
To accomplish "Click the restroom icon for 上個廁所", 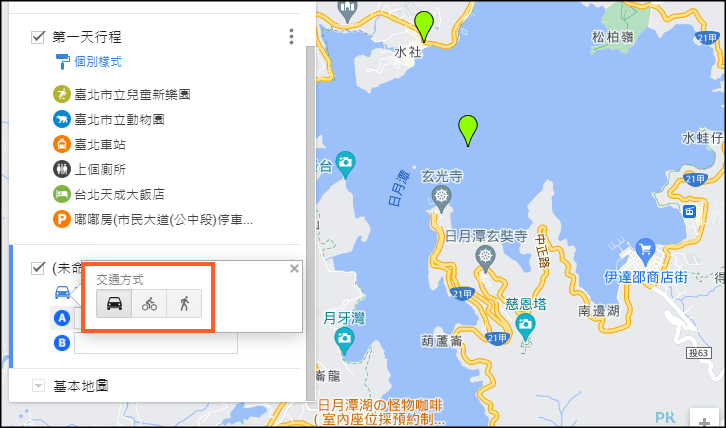I will [62, 170].
